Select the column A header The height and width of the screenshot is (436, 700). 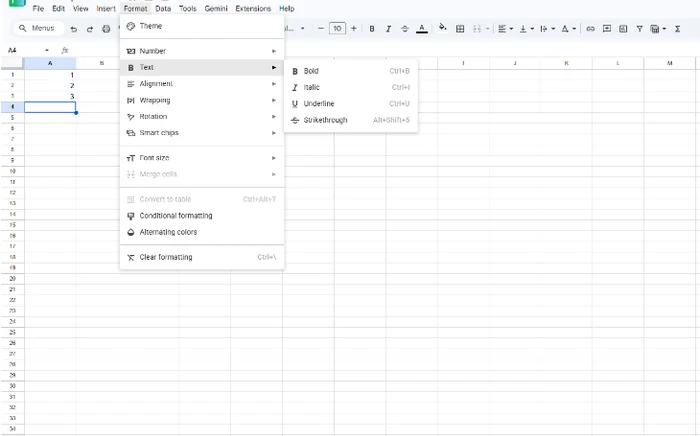[50, 63]
